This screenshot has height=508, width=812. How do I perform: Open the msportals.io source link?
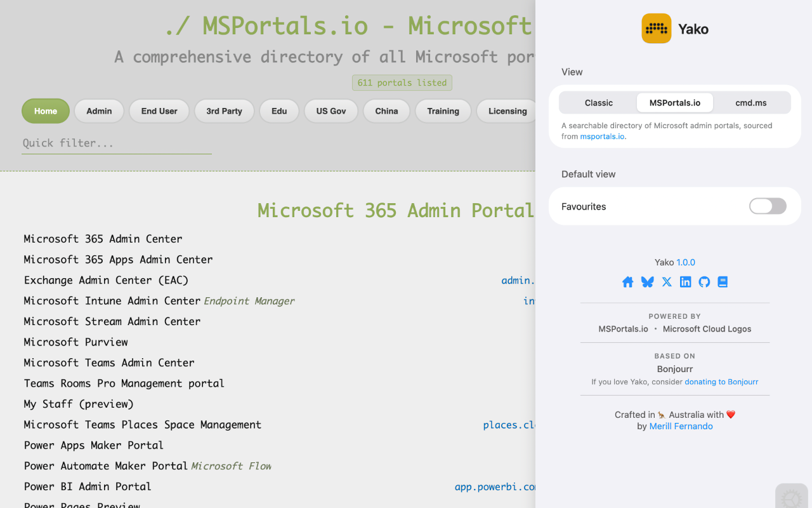coord(603,137)
